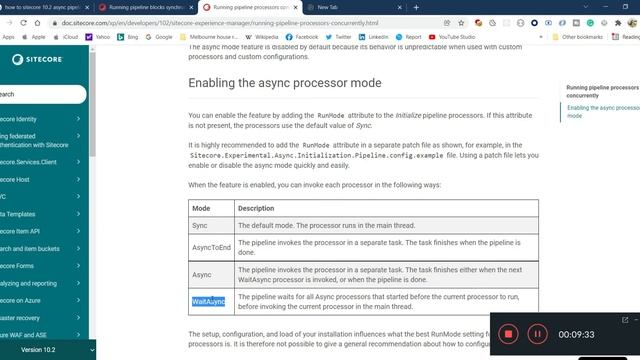640x360 pixels.
Task: Switch to 'Running pipeline processors' tab
Action: pos(250,7)
